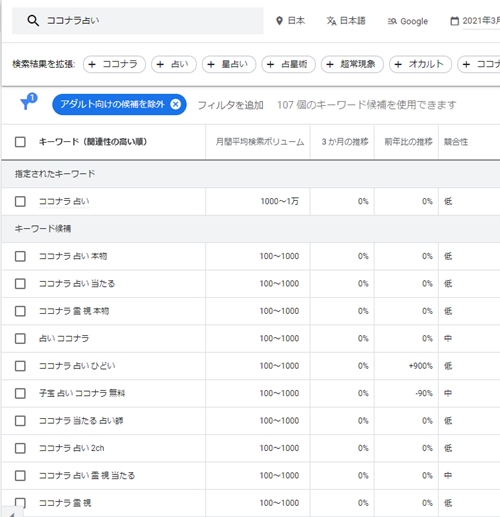The image size is (500, 517).
Task: Sort by 3か月の推移 column header
Action: tap(345, 142)
